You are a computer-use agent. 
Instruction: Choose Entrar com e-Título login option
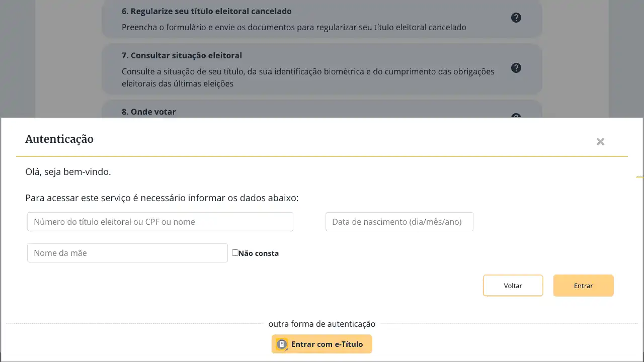tap(327, 344)
